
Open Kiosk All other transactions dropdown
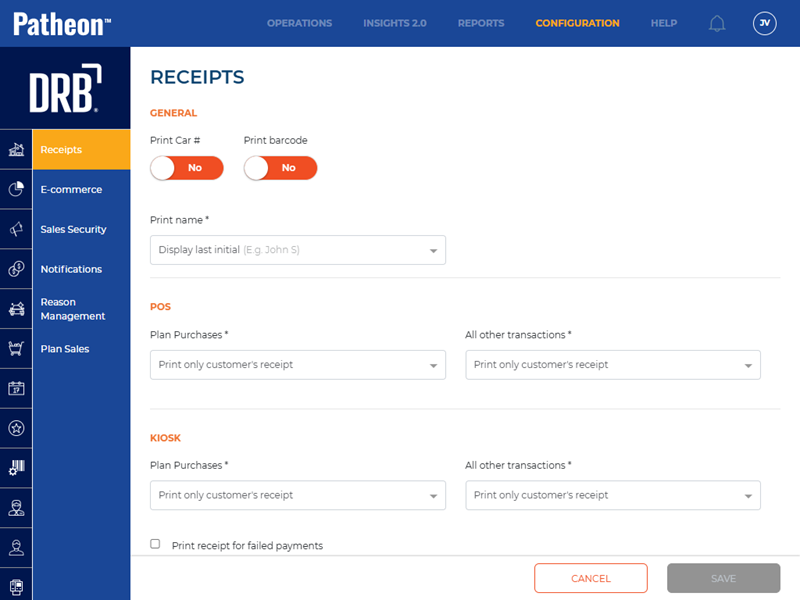[612, 495]
